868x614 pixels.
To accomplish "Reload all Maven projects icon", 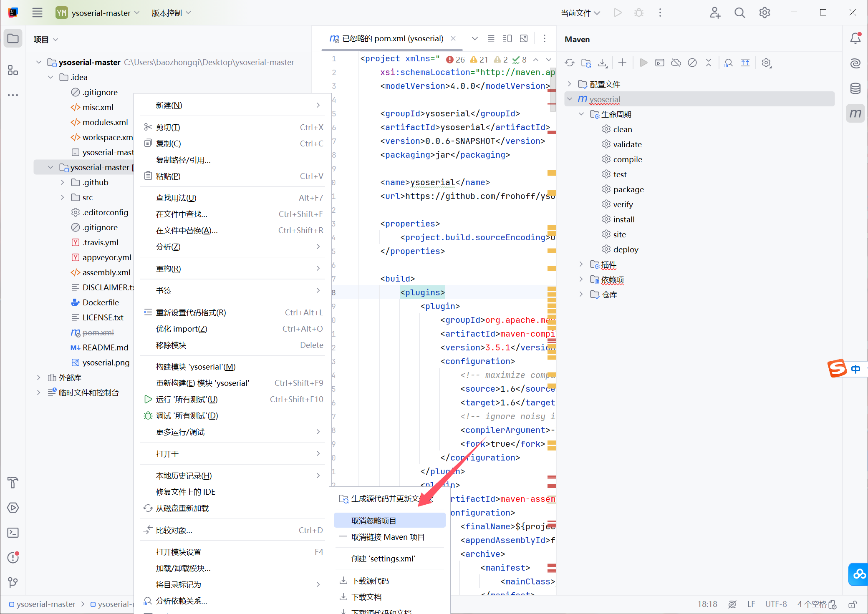I will (x=570, y=63).
